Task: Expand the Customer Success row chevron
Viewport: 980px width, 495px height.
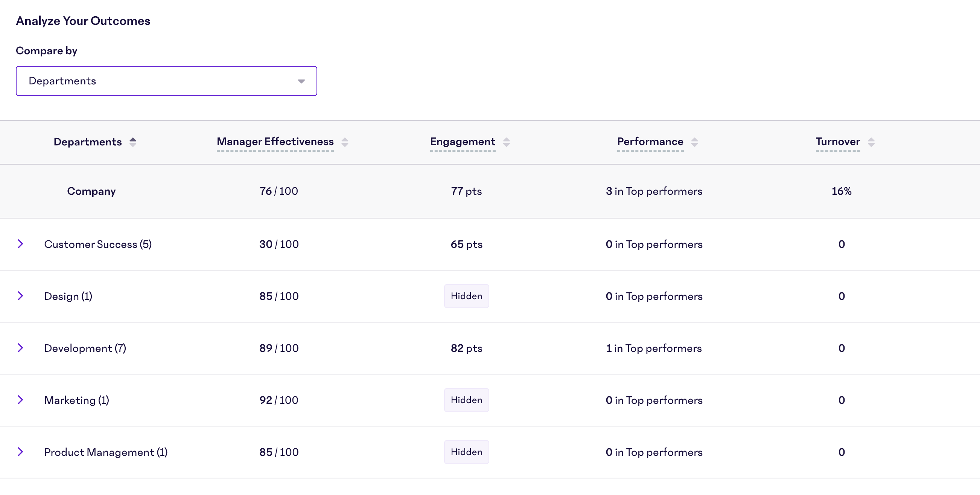Action: point(21,244)
